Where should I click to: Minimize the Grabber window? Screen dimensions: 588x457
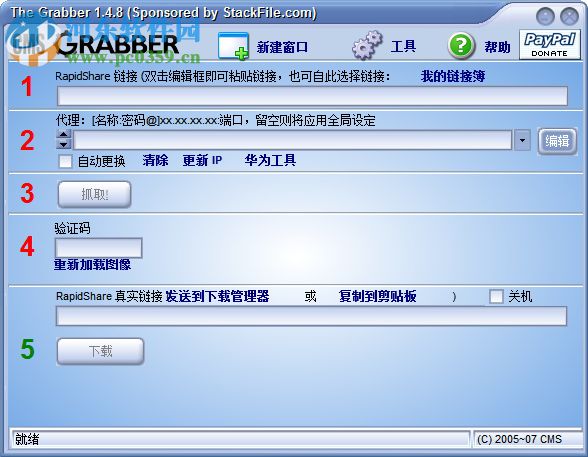point(545,16)
